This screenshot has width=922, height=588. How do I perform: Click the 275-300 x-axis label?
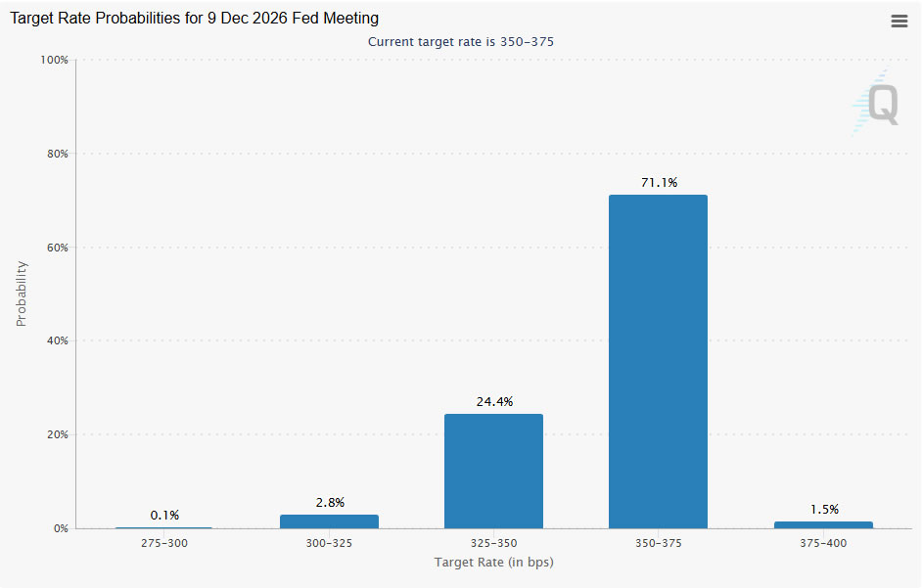(164, 542)
